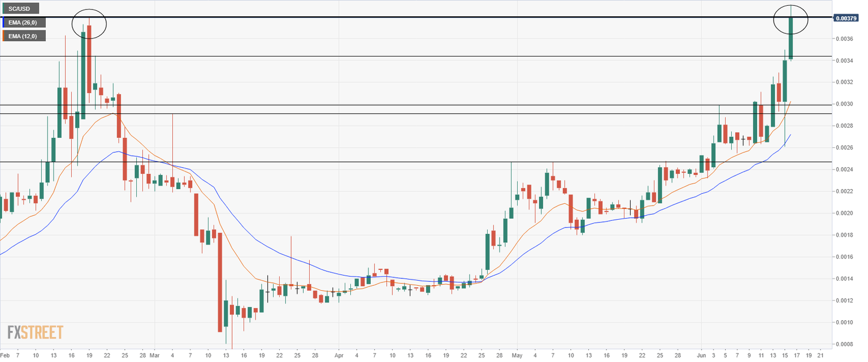Click the 0.0014 price axis label

(x=845, y=279)
